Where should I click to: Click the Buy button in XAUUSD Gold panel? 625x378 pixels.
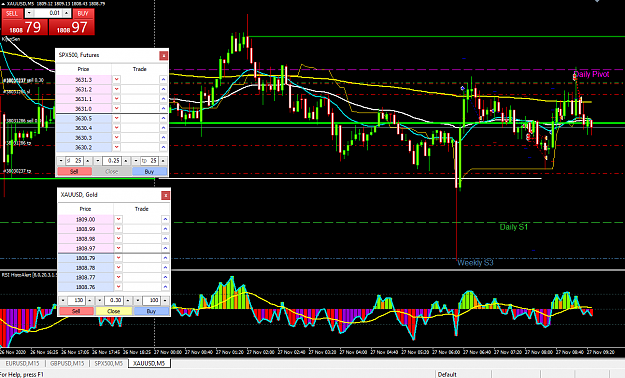point(151,311)
